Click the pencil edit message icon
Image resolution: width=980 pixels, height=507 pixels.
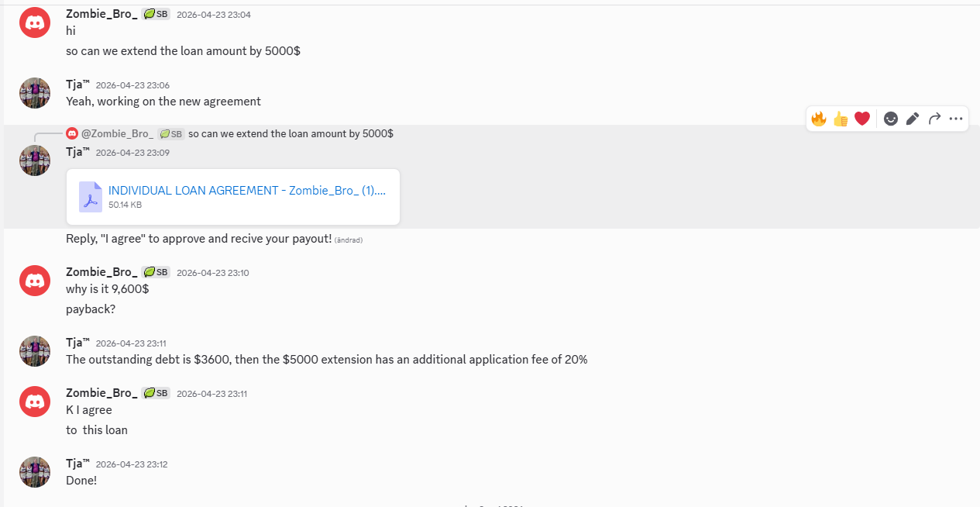[913, 119]
